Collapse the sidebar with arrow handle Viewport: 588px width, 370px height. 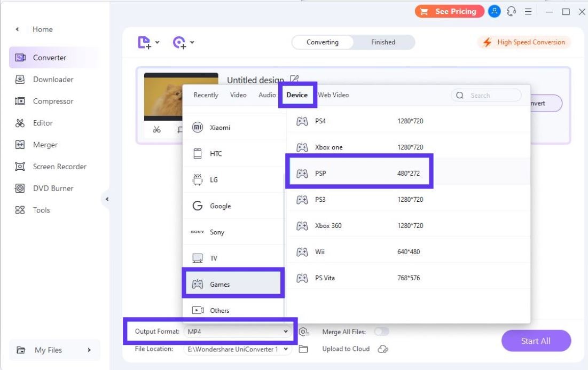point(106,199)
